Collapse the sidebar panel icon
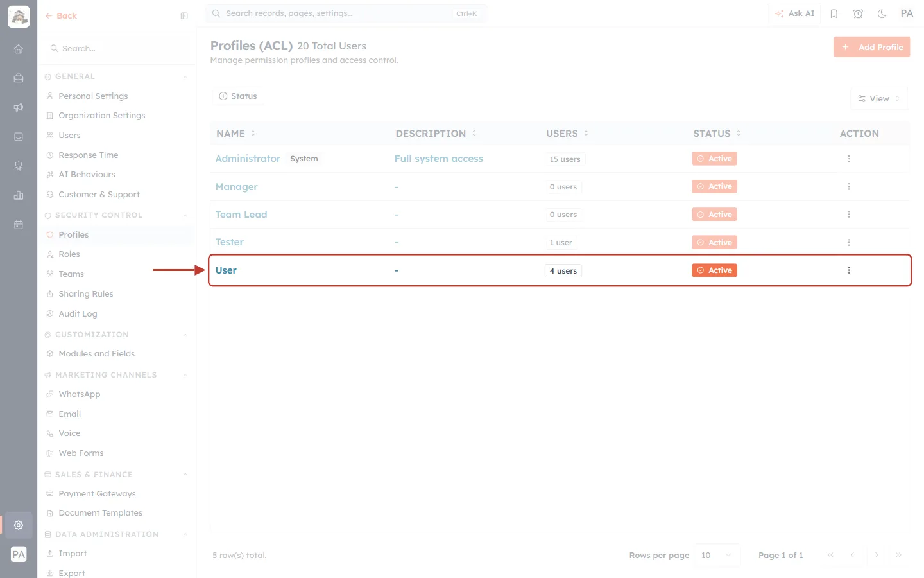 pyautogui.click(x=184, y=16)
